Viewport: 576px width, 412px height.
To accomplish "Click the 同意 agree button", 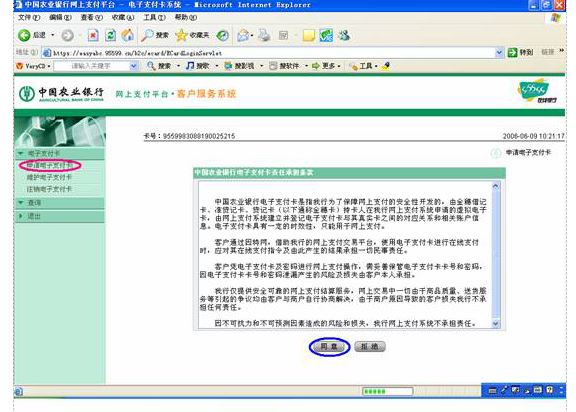I will [329, 346].
